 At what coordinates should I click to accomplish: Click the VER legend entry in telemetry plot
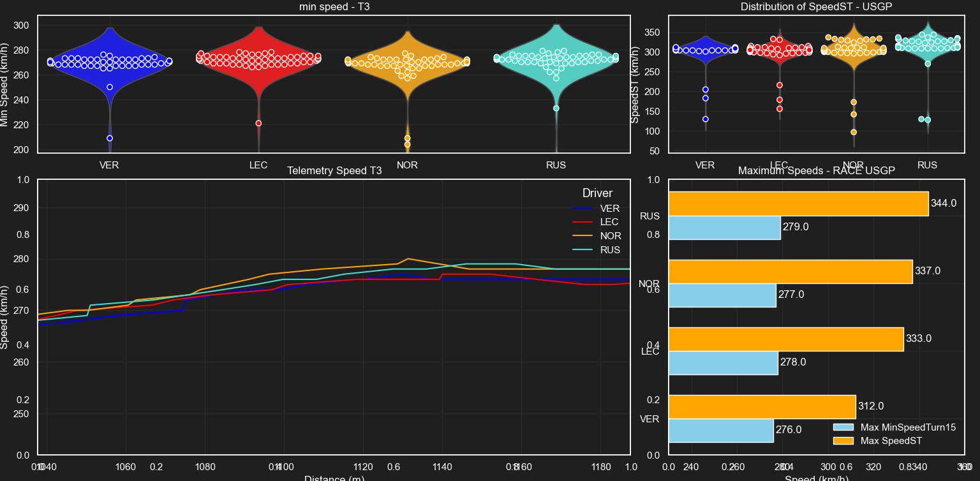609,209
